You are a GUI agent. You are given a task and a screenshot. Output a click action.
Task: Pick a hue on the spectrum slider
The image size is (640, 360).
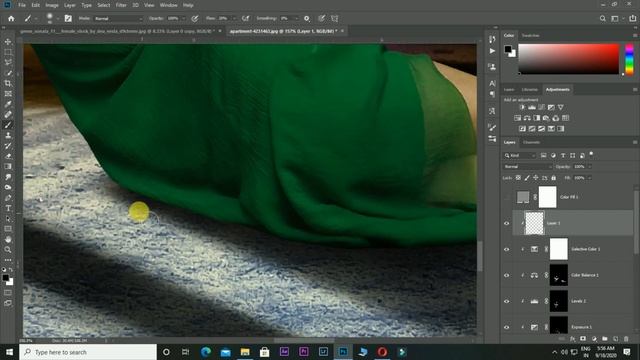coord(629,59)
